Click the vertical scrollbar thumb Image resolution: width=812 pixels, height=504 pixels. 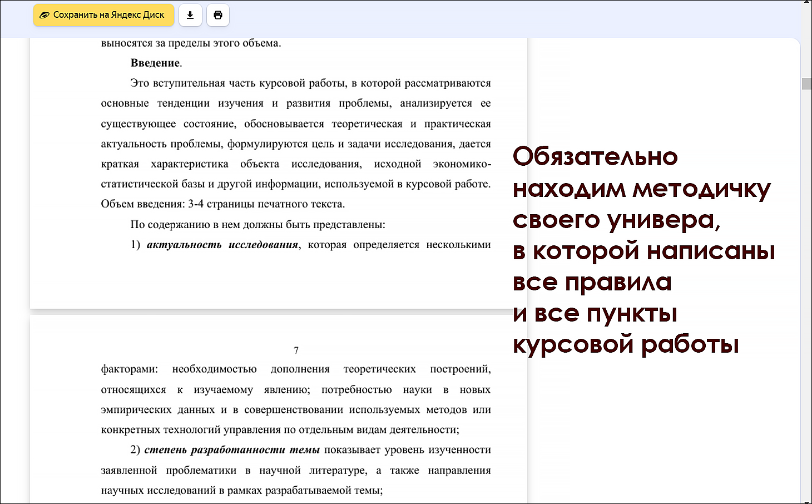click(806, 83)
